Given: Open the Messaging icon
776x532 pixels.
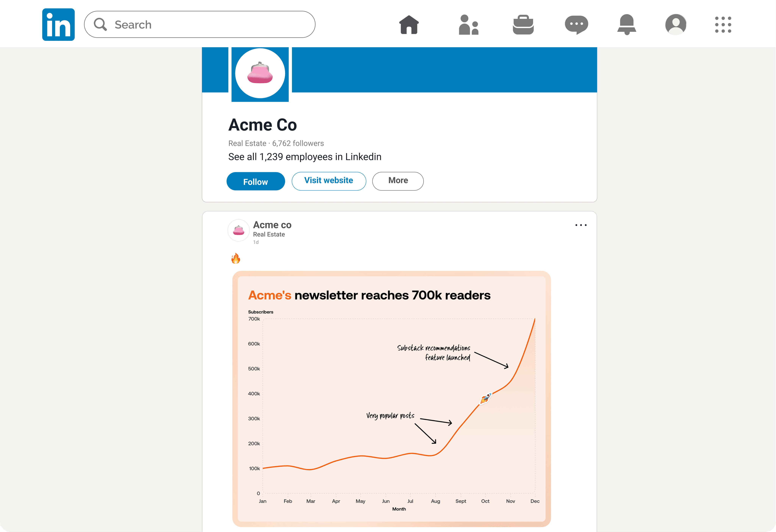Looking at the screenshot, I should coord(576,24).
